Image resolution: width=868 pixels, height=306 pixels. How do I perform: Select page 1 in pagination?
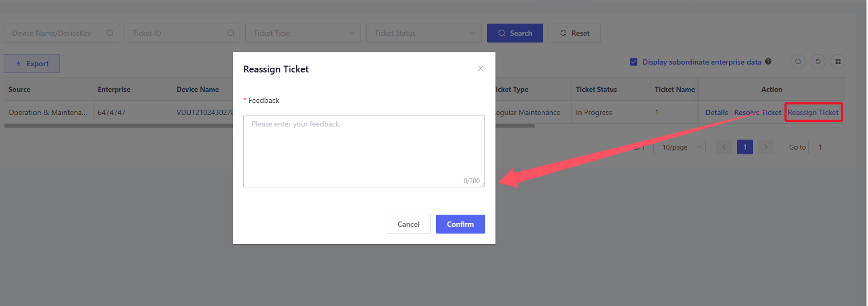745,147
